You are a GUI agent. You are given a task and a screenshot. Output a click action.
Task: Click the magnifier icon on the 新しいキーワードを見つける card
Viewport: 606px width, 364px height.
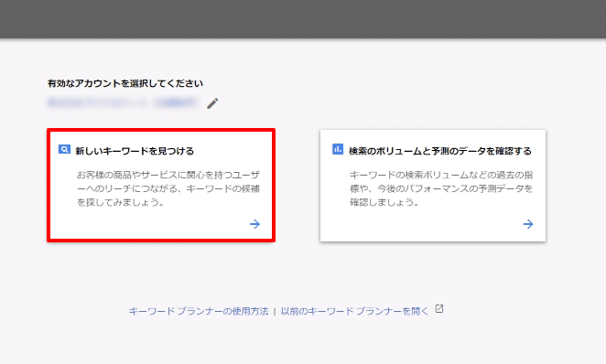(64, 149)
